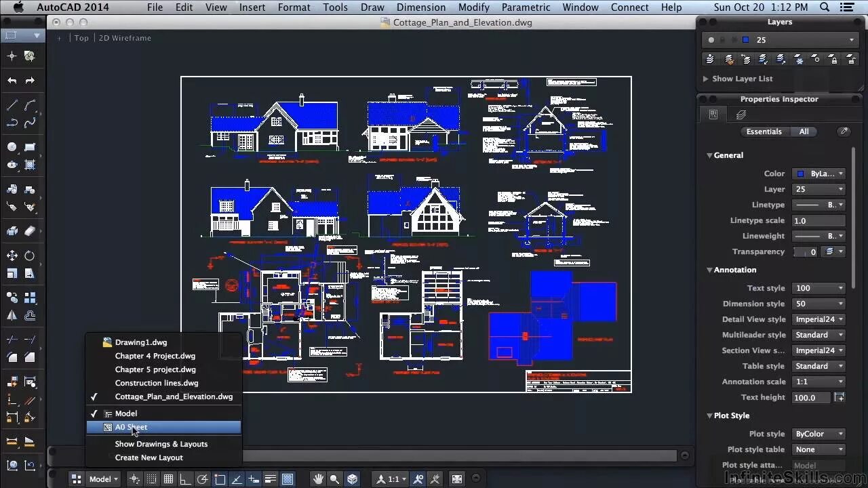The image size is (868, 488).
Task: Select the Move tool
Action: (12, 256)
